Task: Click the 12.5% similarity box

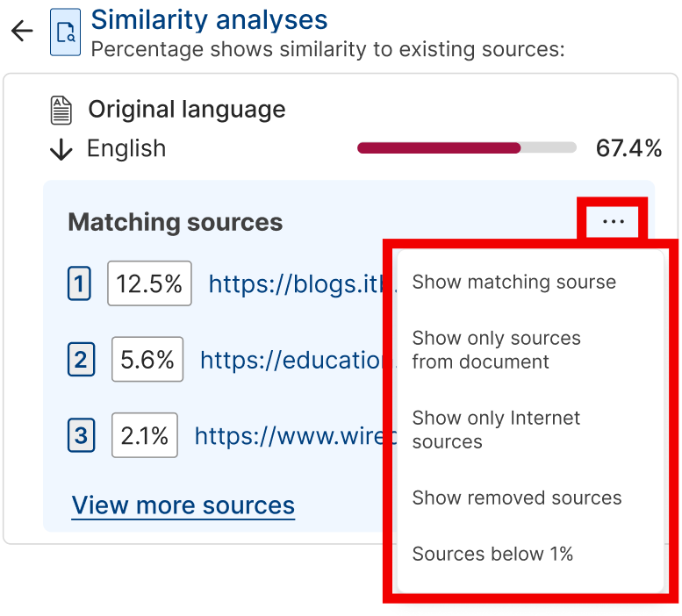Action: pos(149,283)
